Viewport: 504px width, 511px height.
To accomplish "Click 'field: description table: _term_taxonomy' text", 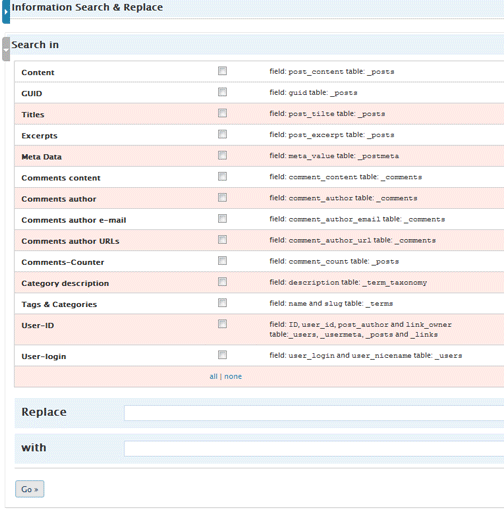I will coord(348,282).
